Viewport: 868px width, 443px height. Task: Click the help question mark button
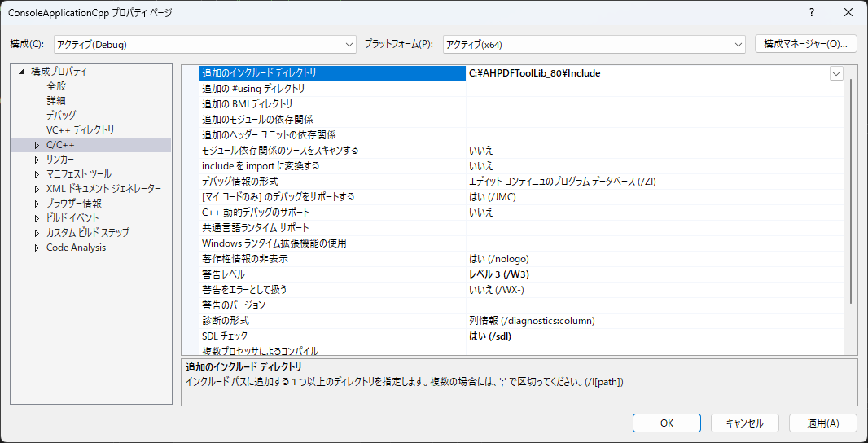(811, 13)
